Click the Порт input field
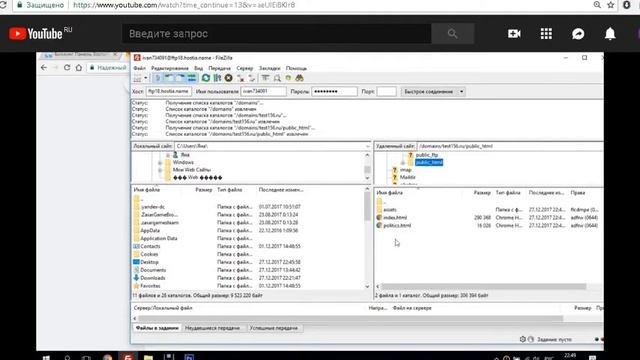Viewport: 640px width, 360px height. pyautogui.click(x=386, y=91)
